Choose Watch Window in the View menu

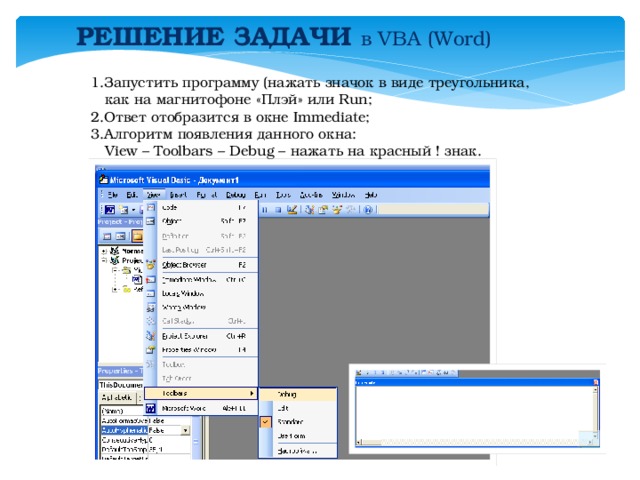[x=202, y=307]
